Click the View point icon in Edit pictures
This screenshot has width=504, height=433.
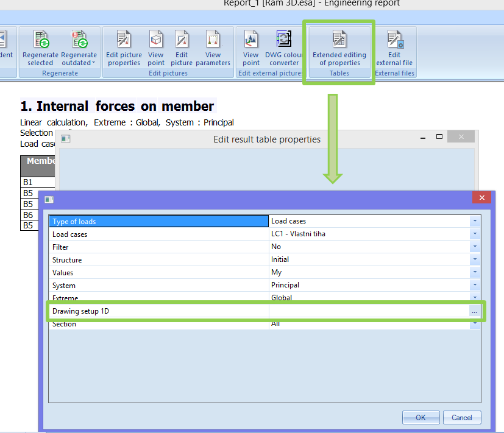(156, 41)
